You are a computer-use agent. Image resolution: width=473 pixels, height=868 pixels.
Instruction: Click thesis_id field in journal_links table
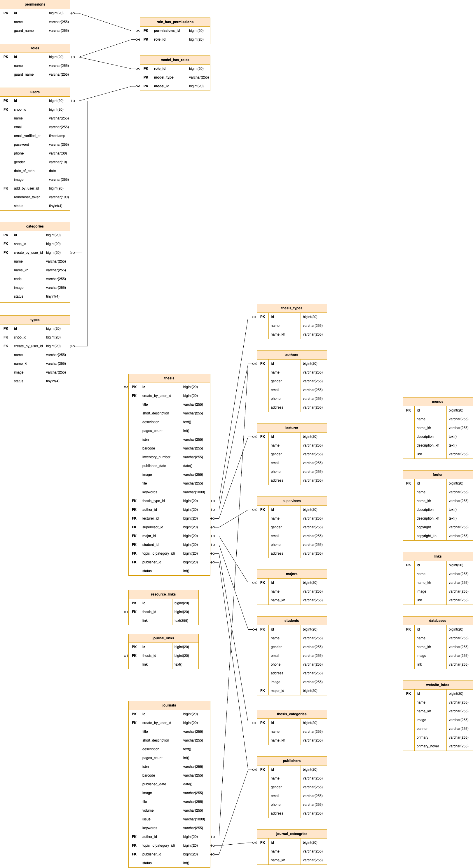(x=149, y=656)
